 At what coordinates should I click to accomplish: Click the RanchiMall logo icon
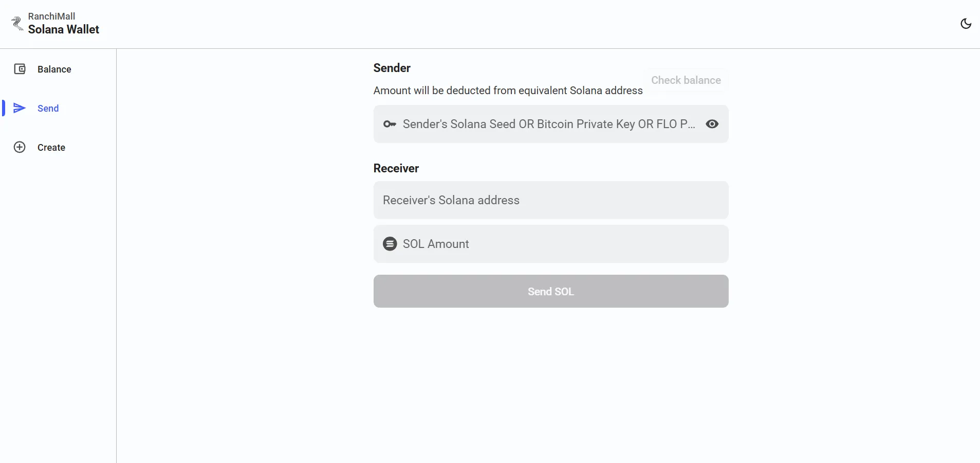click(17, 23)
